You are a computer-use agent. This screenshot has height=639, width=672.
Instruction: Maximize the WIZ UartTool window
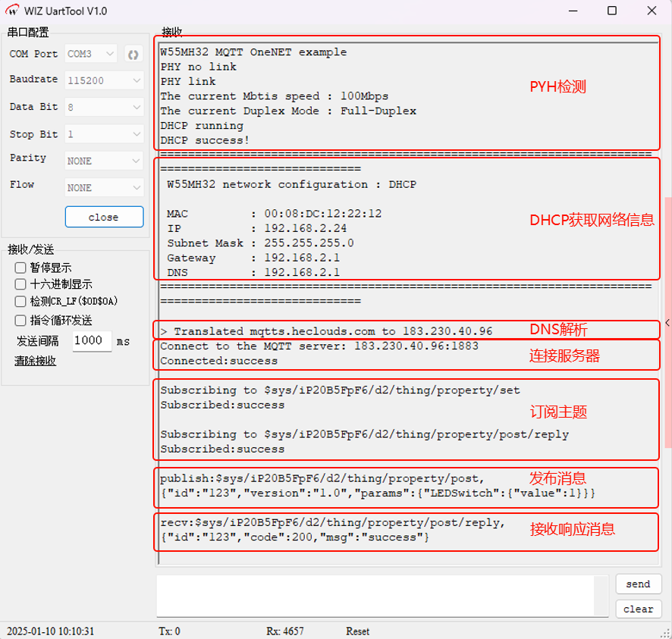click(x=611, y=11)
